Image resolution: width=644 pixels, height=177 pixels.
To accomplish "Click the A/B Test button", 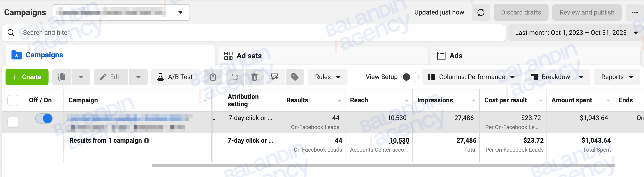I will (x=175, y=77).
